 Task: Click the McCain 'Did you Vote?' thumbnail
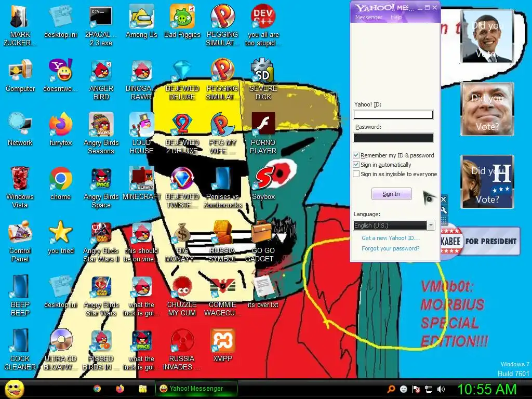(487, 109)
